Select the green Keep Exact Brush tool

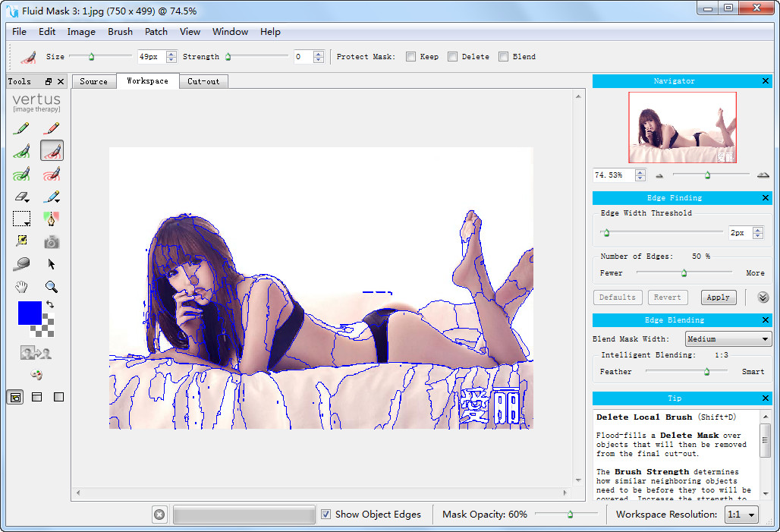click(21, 128)
